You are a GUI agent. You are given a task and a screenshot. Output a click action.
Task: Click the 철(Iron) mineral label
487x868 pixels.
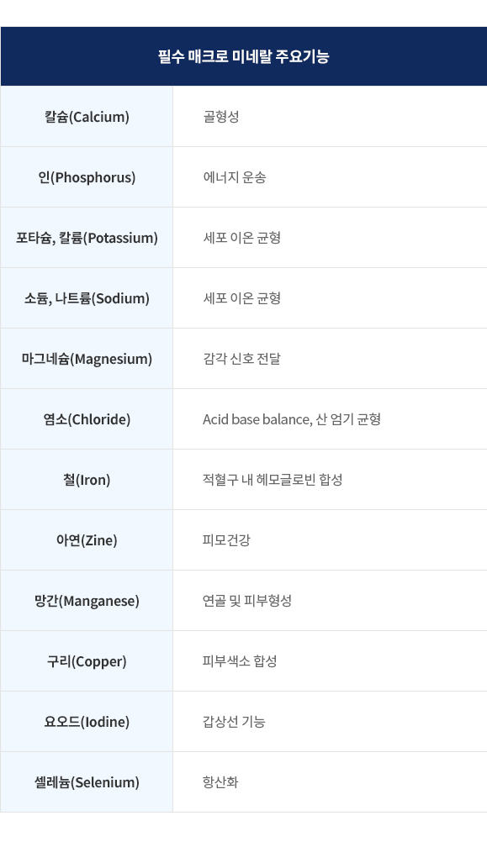(87, 480)
